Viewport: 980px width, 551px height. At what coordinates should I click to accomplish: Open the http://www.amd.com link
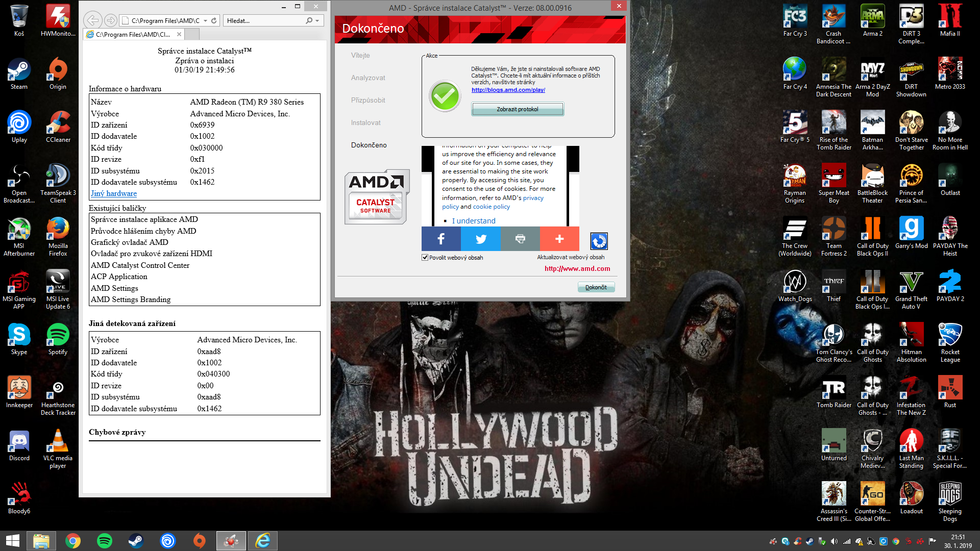click(577, 268)
